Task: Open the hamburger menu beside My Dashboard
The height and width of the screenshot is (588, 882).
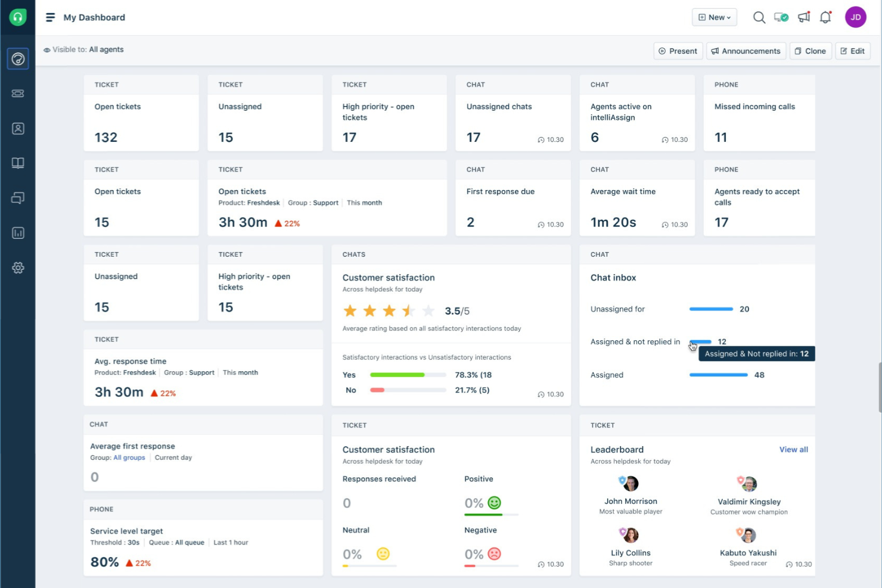Action: coord(50,17)
